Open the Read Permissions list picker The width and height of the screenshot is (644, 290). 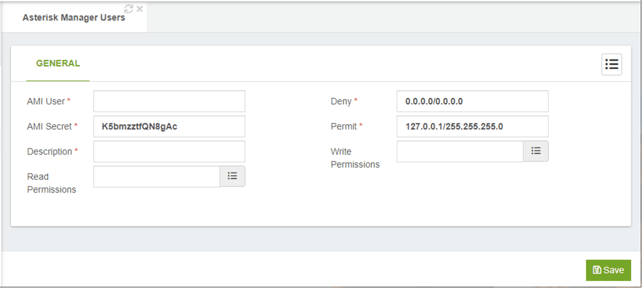(232, 176)
